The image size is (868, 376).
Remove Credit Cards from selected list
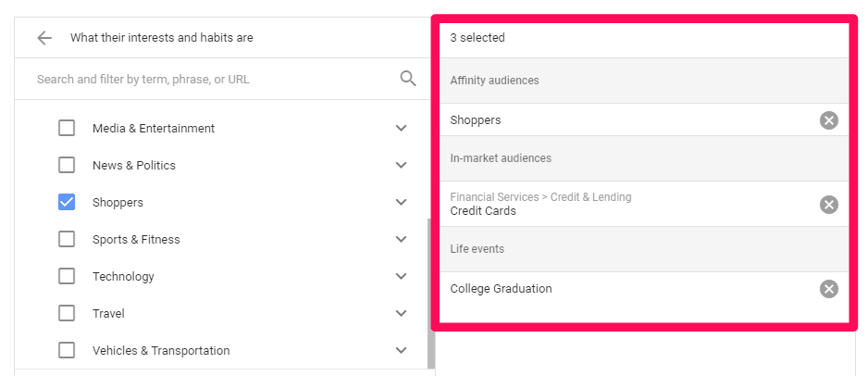tap(829, 205)
